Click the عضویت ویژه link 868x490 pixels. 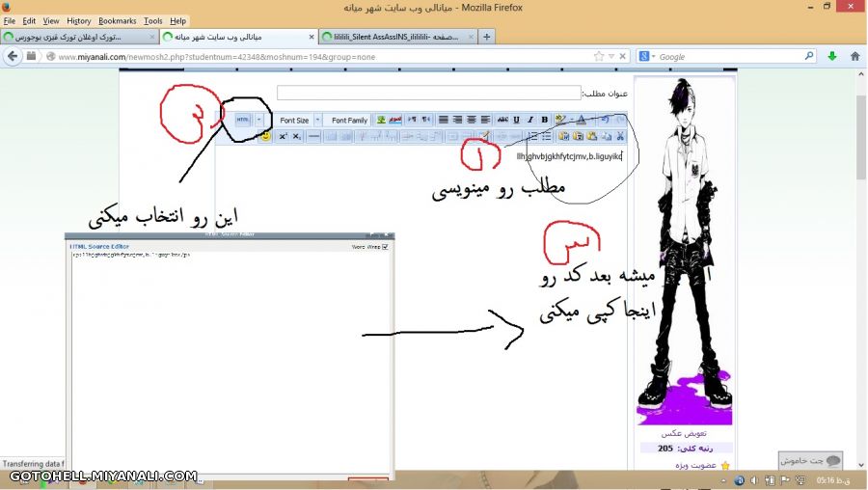pos(695,465)
